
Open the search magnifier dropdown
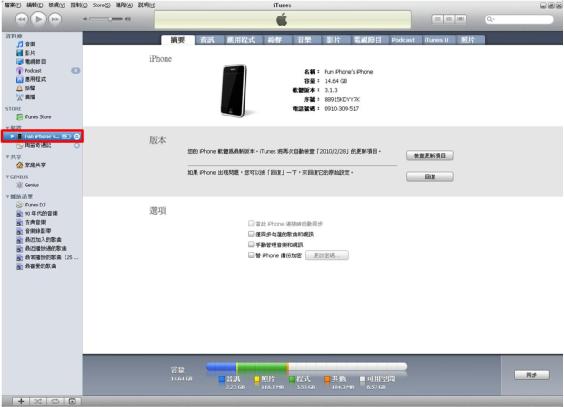point(490,19)
